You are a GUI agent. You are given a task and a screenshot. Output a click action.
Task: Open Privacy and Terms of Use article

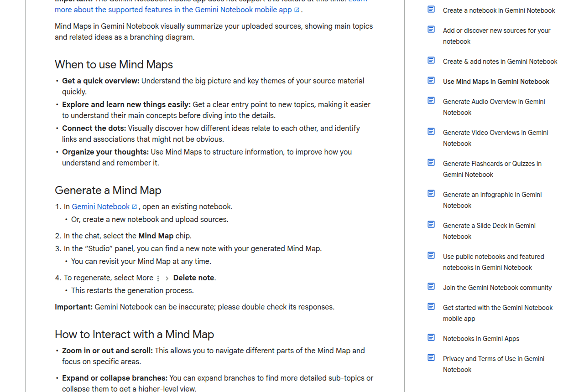(x=493, y=364)
